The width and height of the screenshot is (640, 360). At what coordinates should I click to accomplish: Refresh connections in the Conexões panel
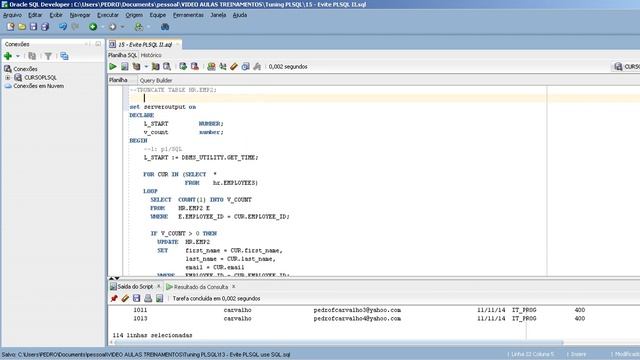pyautogui.click(x=32, y=56)
